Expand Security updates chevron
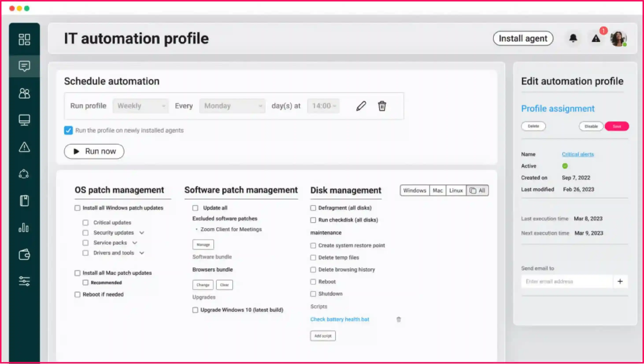 142,233
